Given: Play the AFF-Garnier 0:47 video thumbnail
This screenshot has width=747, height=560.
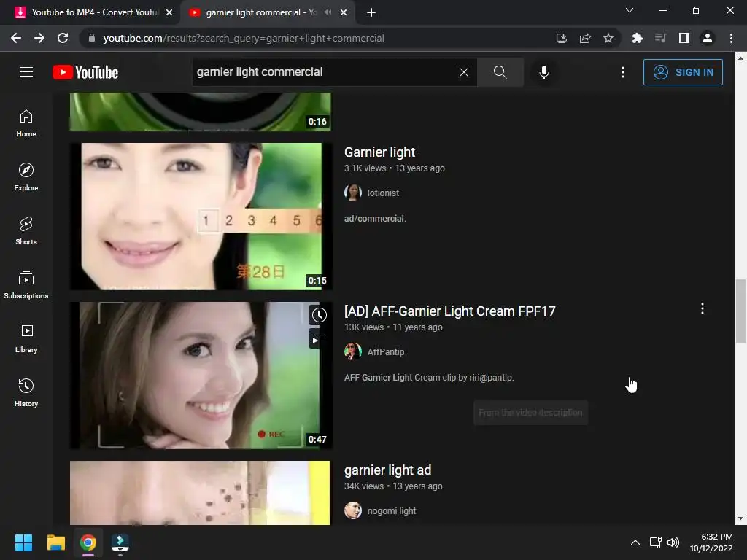Looking at the screenshot, I should [x=201, y=376].
